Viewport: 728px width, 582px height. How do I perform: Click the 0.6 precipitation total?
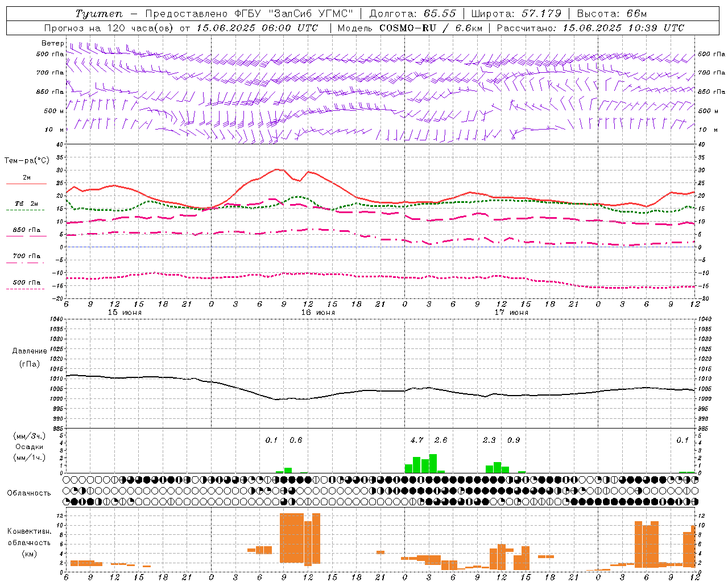coord(296,440)
